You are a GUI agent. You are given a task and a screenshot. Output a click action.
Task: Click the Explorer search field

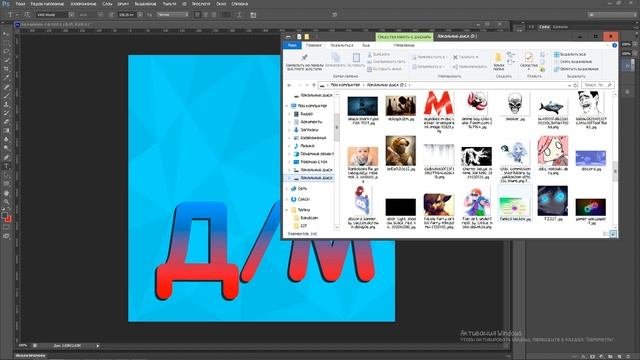tap(598, 85)
